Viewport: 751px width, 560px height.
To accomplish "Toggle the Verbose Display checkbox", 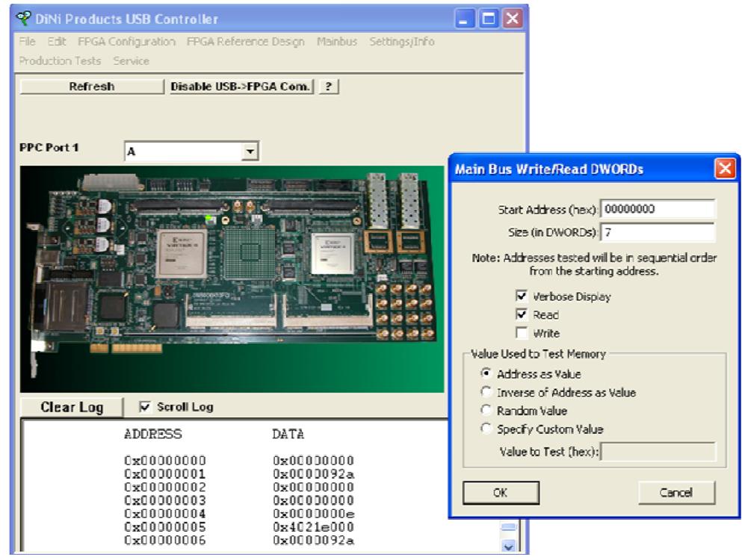I will click(521, 296).
